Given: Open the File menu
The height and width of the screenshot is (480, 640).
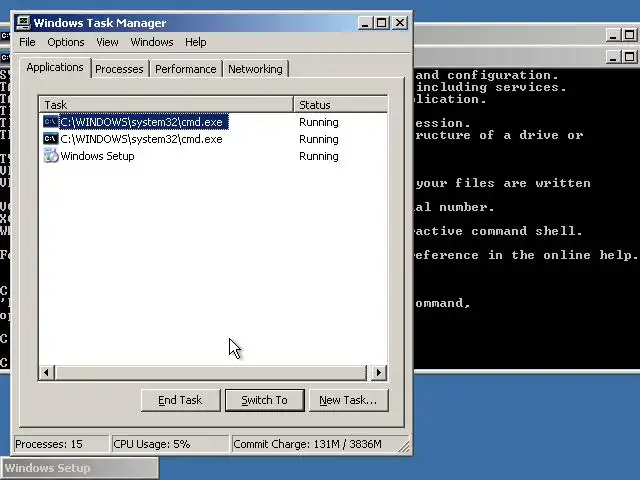Looking at the screenshot, I should pyautogui.click(x=27, y=42).
